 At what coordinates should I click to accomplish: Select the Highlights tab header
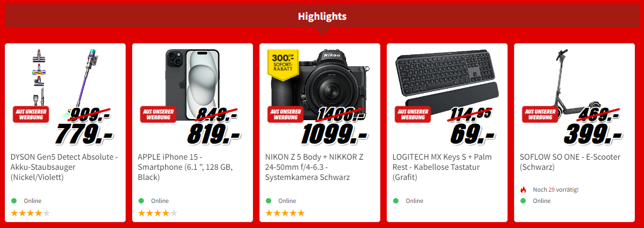coord(322,17)
